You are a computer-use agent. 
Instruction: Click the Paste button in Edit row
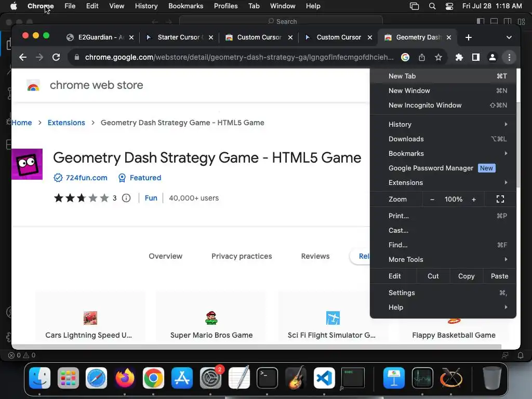[x=499, y=276]
